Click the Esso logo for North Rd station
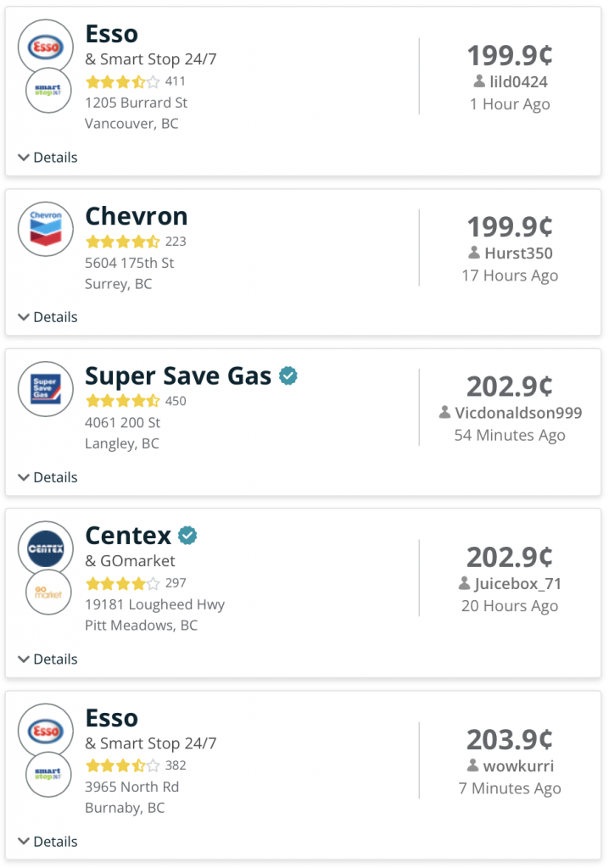This screenshot has height=868, width=609. point(46,731)
